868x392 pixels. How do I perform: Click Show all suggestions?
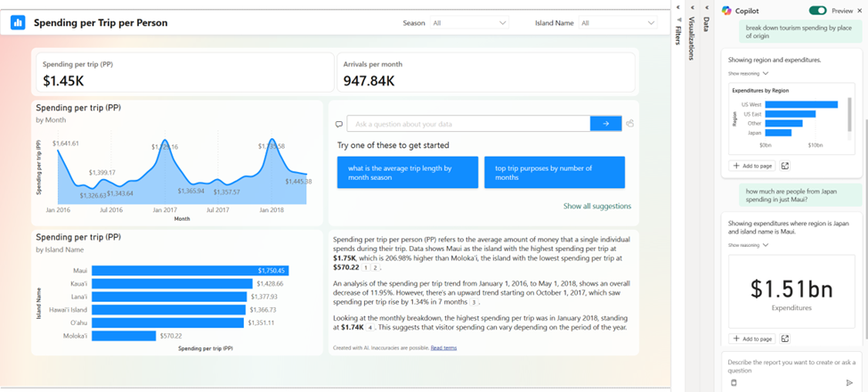(x=596, y=206)
